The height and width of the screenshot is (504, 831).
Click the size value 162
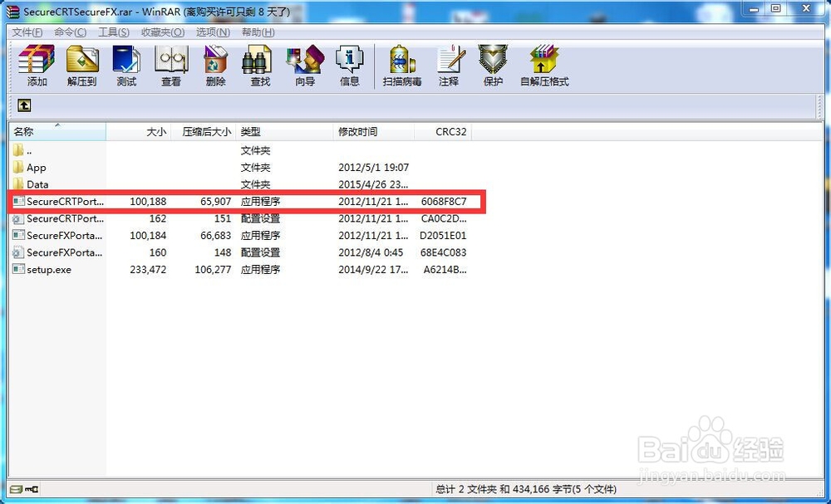pos(158,218)
